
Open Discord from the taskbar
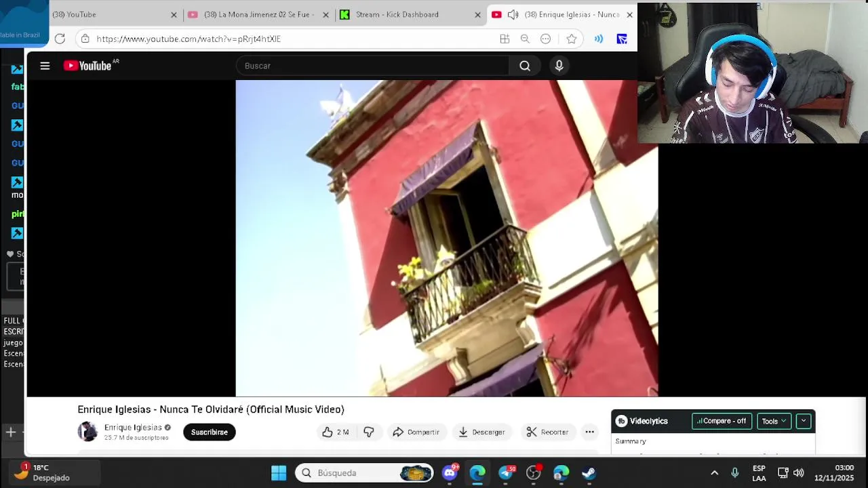coord(450,473)
